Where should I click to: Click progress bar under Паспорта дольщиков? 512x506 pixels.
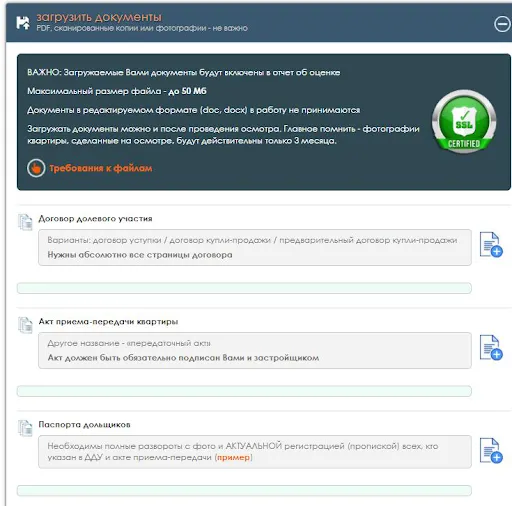click(244, 491)
